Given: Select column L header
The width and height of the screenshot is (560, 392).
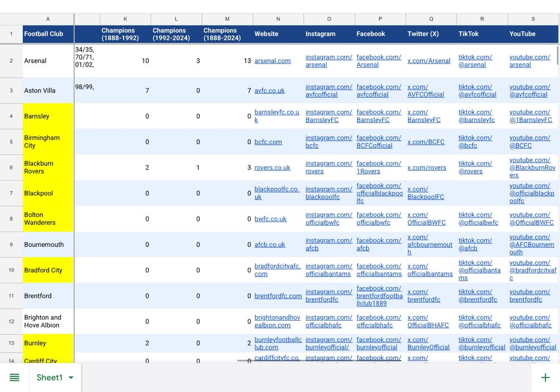Looking at the screenshot, I should click(176, 19).
